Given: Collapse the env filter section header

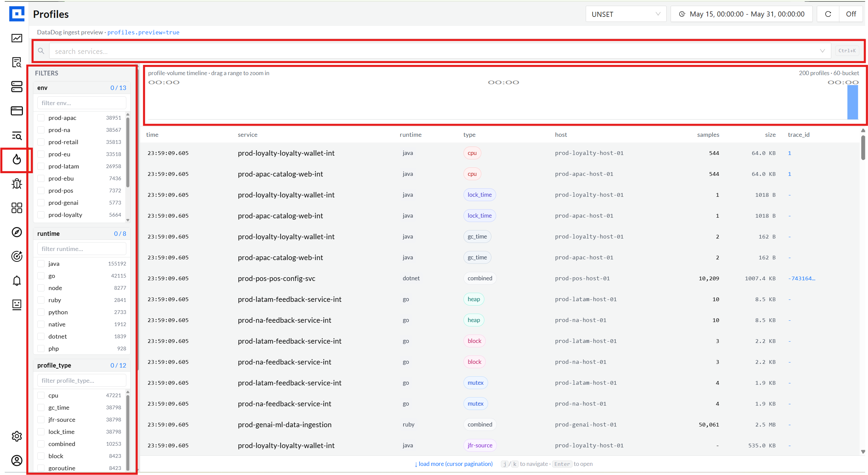Looking at the screenshot, I should (x=82, y=88).
